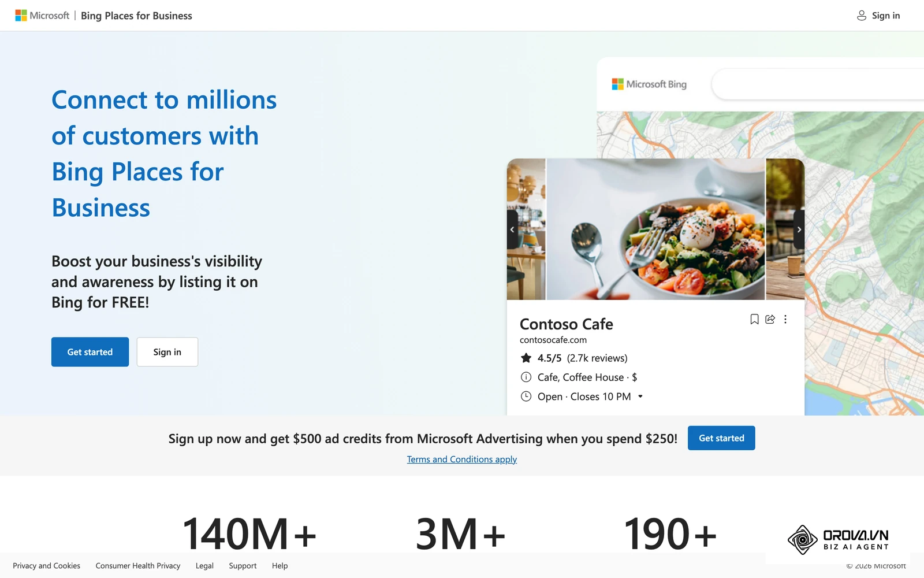Click the central salad bowl photo
The width and height of the screenshot is (924, 578).
[x=655, y=229]
